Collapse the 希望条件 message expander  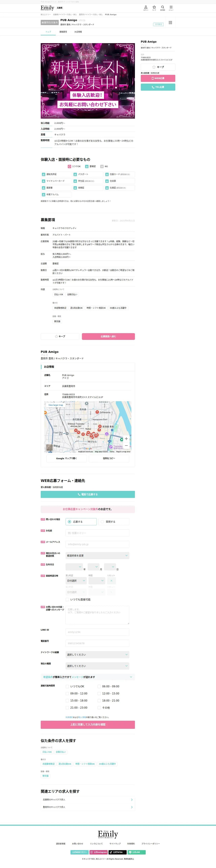[x=88, y=677]
